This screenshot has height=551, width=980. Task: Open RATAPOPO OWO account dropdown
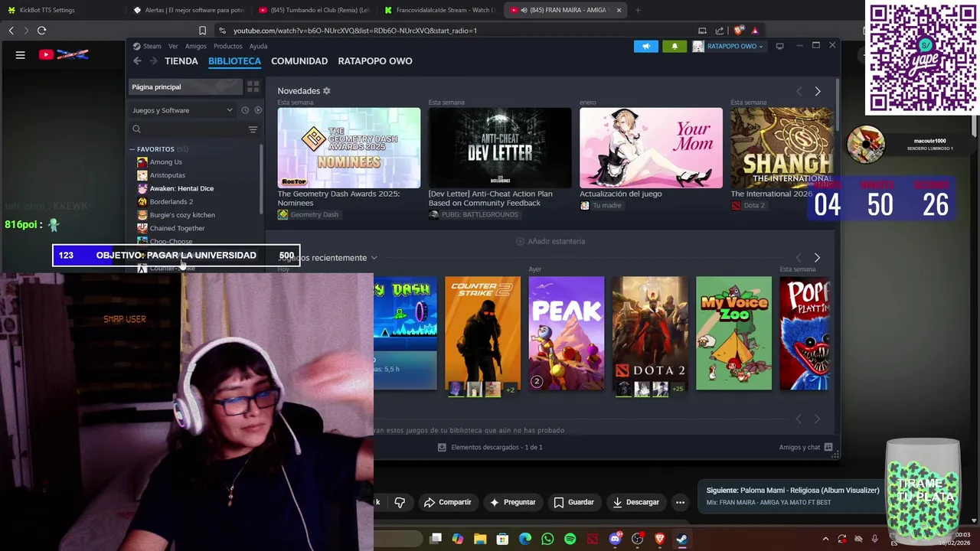[x=728, y=46]
